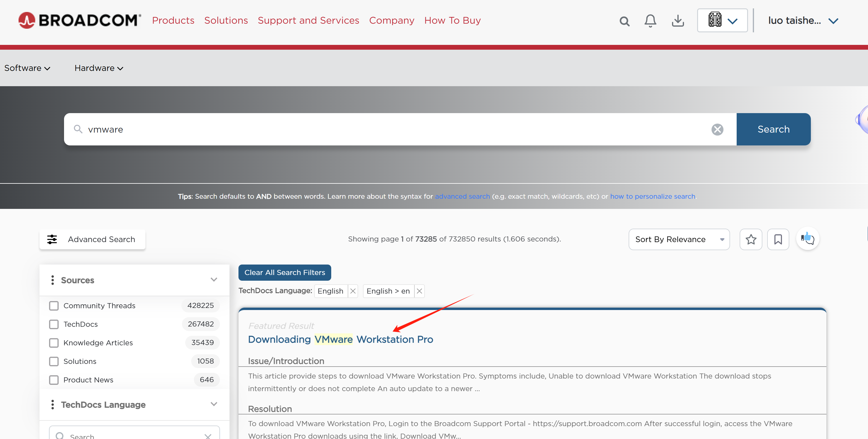Image resolution: width=868 pixels, height=439 pixels.
Task: Click the header search magnifier icon
Action: pos(624,21)
